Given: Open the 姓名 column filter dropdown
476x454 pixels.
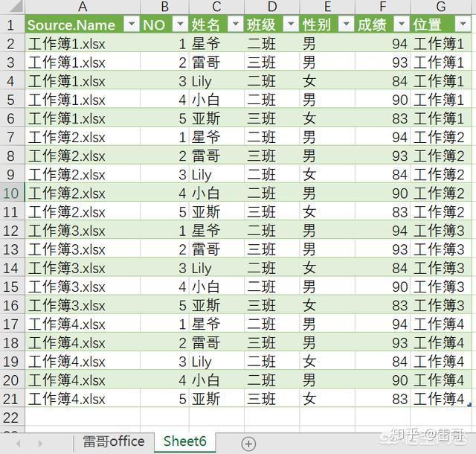Looking at the screenshot, I should tap(235, 24).
